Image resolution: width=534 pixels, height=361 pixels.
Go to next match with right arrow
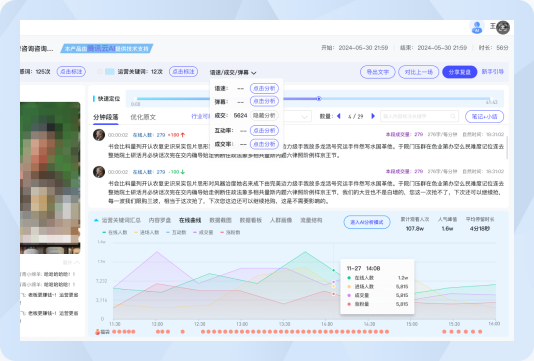point(373,116)
